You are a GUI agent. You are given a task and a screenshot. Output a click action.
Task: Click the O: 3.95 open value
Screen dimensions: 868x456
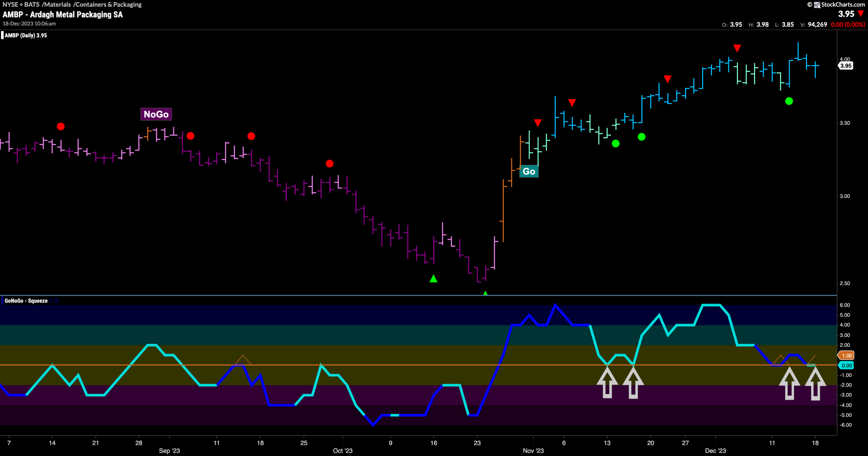point(732,25)
